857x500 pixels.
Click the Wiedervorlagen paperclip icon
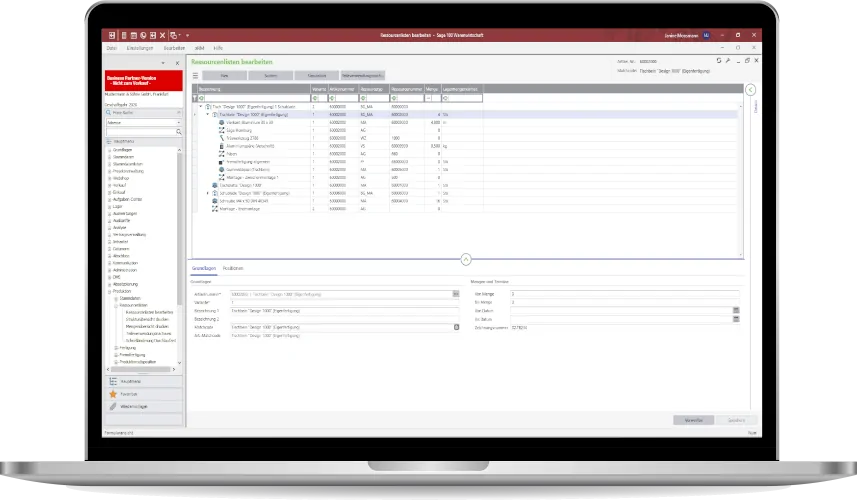[111, 406]
